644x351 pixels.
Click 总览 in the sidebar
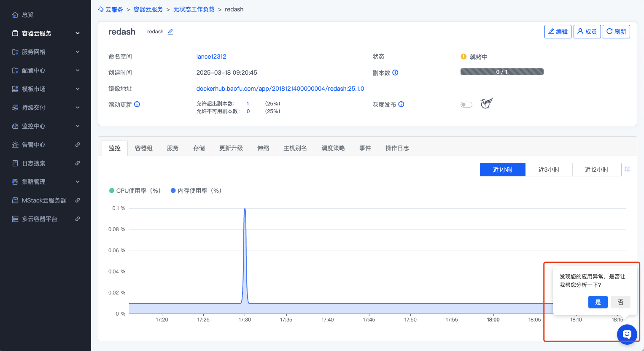pos(28,15)
